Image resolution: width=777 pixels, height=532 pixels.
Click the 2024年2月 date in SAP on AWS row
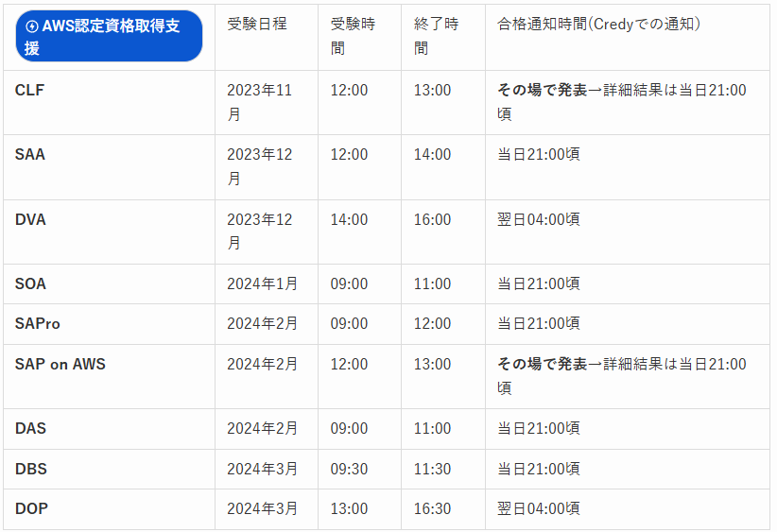(x=262, y=364)
